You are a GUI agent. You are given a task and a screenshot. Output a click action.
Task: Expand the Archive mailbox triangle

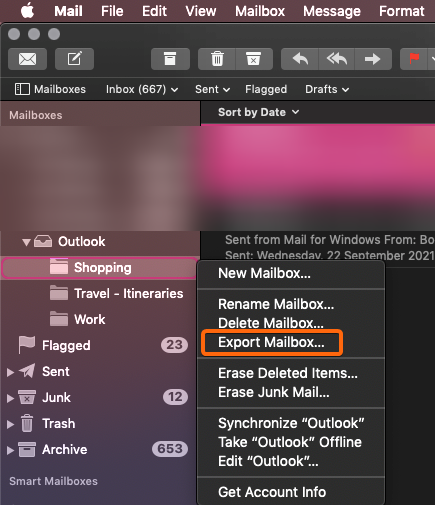pyautogui.click(x=10, y=450)
